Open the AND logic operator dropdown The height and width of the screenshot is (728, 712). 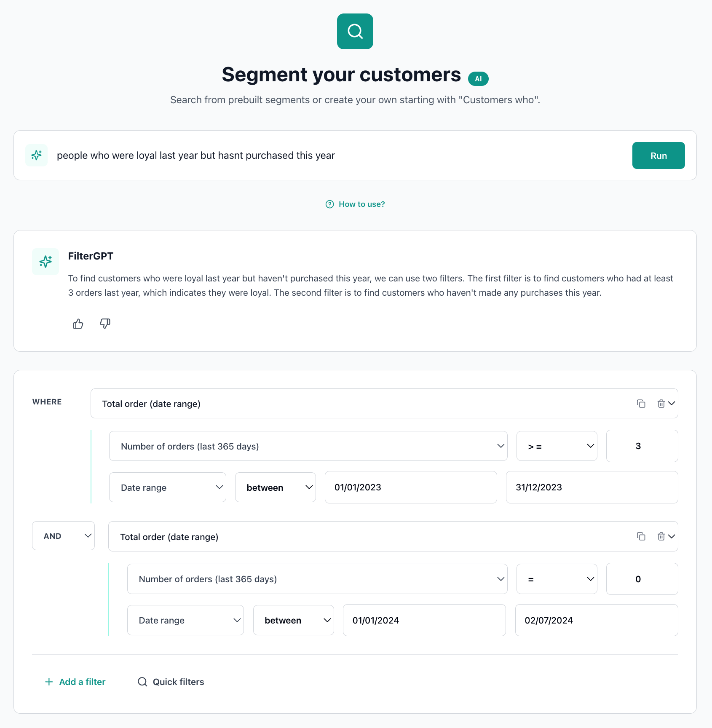pos(63,535)
